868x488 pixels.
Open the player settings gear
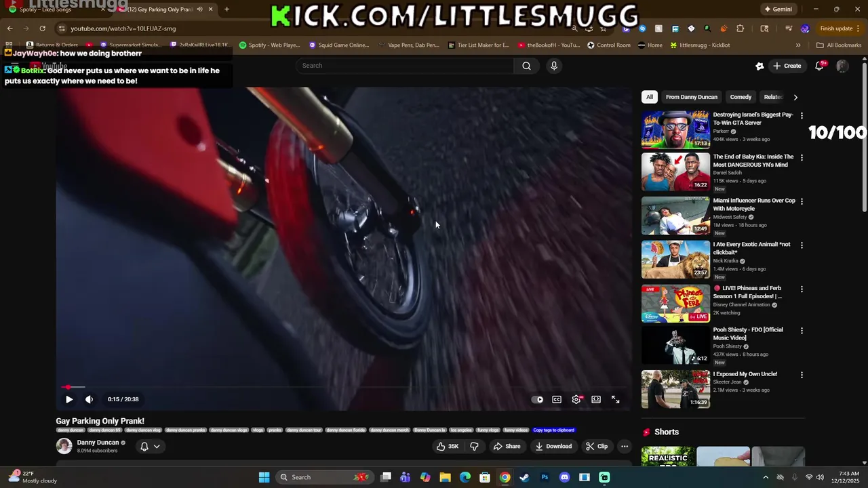pyautogui.click(x=576, y=399)
